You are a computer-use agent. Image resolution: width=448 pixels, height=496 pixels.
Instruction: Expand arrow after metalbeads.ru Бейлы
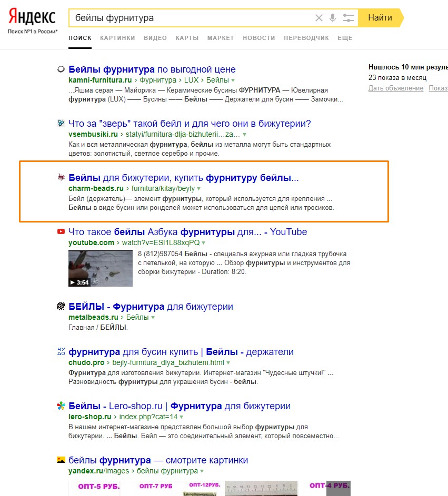[153, 318]
